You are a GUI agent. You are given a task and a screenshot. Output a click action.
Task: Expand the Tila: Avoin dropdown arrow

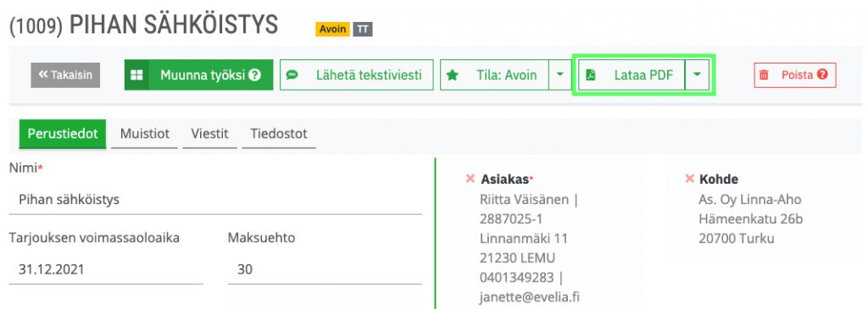coord(560,74)
